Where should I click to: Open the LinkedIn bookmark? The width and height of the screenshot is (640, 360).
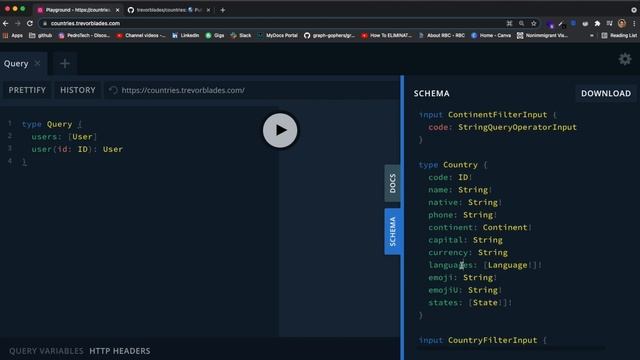point(185,36)
